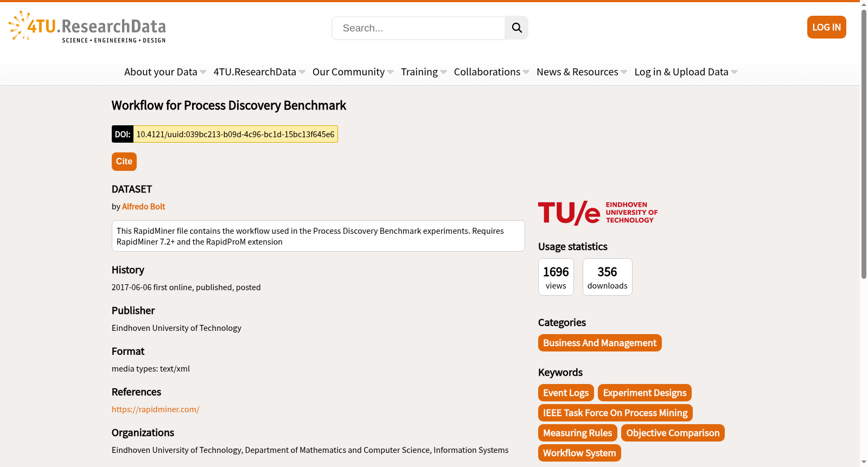Expand the Training dropdown arrow
Image resolution: width=868 pixels, height=467 pixels.
[444, 72]
